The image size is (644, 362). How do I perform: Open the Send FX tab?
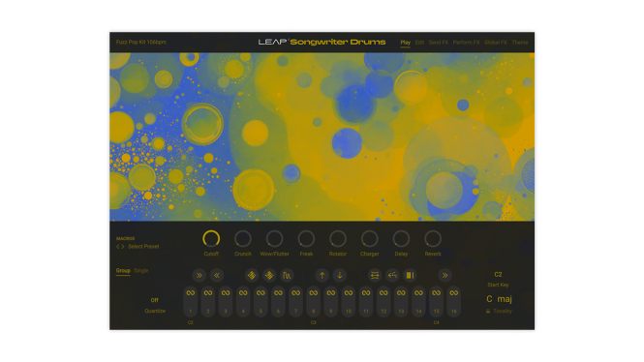[x=439, y=43]
